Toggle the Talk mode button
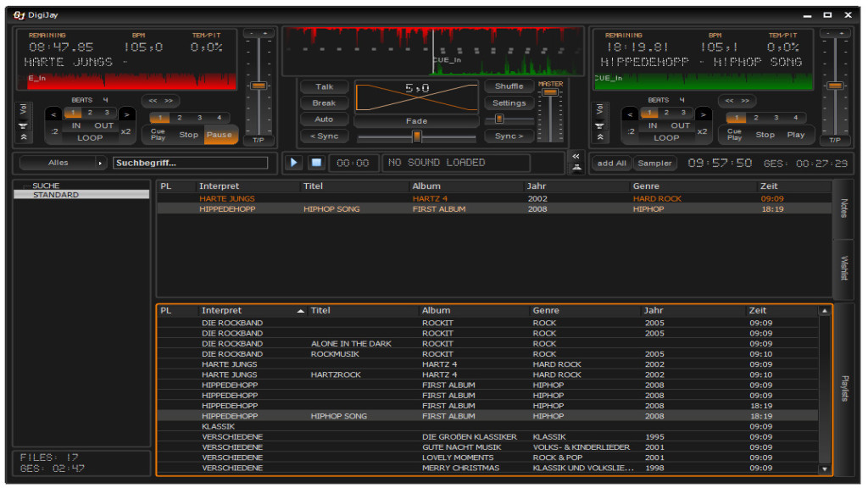This screenshot has height=488, width=868. [x=325, y=87]
